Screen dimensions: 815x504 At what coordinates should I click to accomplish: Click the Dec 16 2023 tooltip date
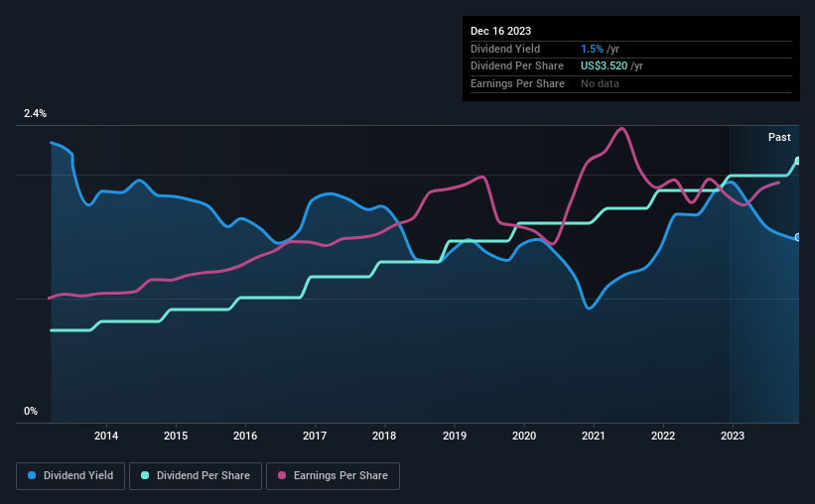[x=500, y=31]
